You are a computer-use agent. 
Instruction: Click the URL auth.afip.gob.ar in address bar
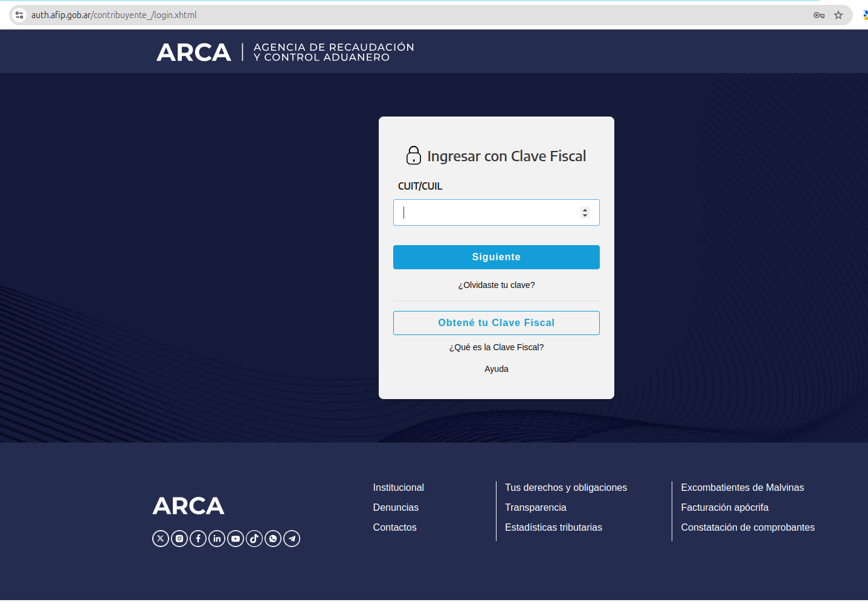pos(114,15)
